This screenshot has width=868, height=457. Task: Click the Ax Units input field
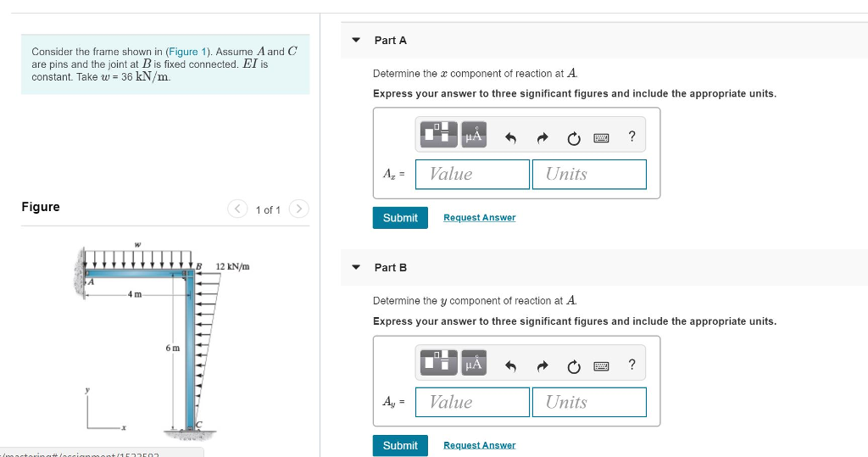pyautogui.click(x=590, y=174)
